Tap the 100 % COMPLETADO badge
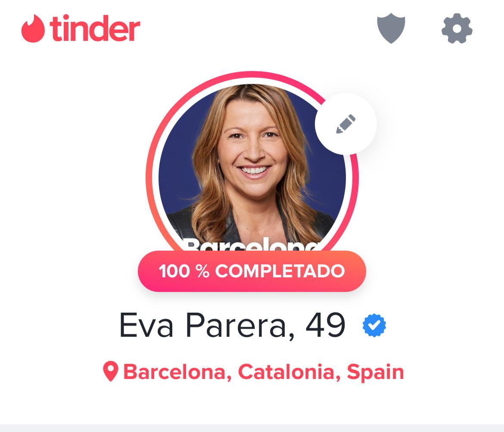The width and height of the screenshot is (504, 432). (x=252, y=271)
